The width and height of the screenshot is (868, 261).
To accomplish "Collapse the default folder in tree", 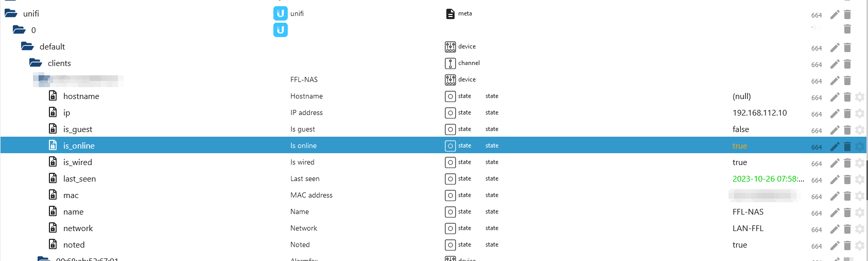I will (27, 46).
